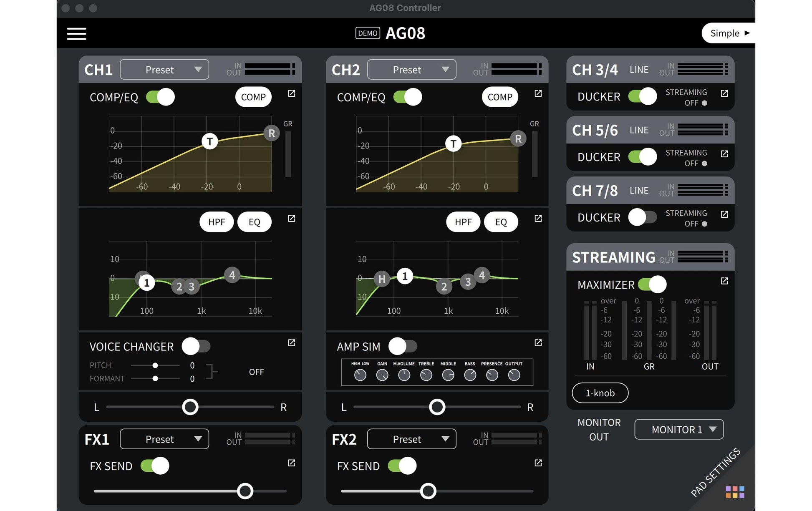The width and height of the screenshot is (812, 511).
Task: Click Amp Sim GAIN knob
Action: point(382,375)
